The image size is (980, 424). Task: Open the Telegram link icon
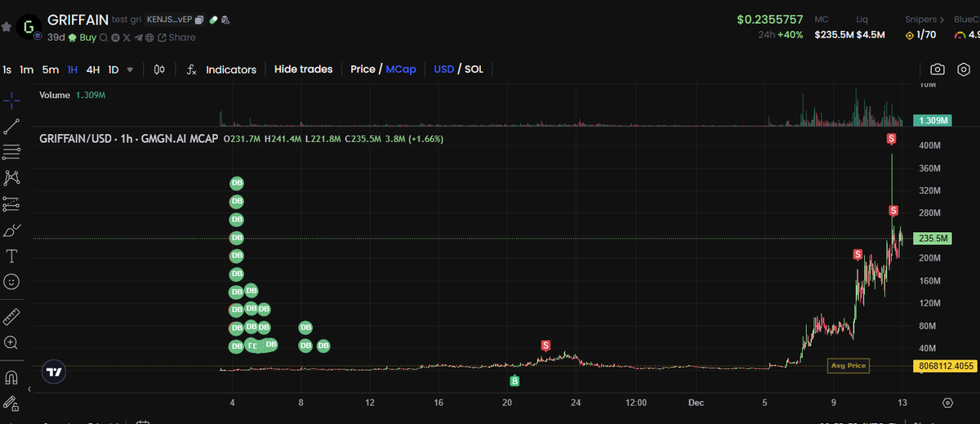click(139, 38)
